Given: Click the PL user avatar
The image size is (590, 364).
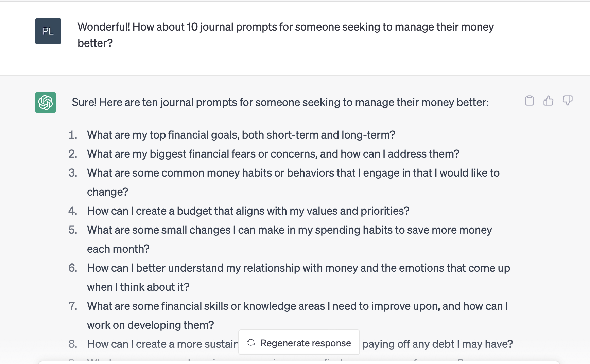Looking at the screenshot, I should (48, 31).
